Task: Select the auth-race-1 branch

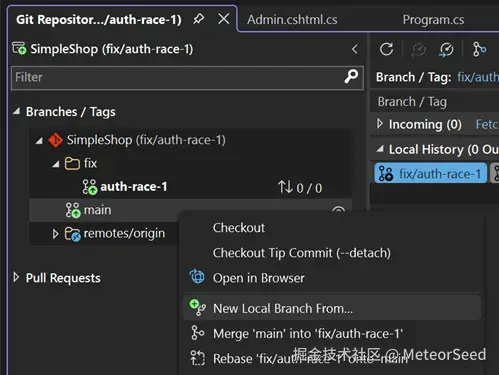Action: 133,187
